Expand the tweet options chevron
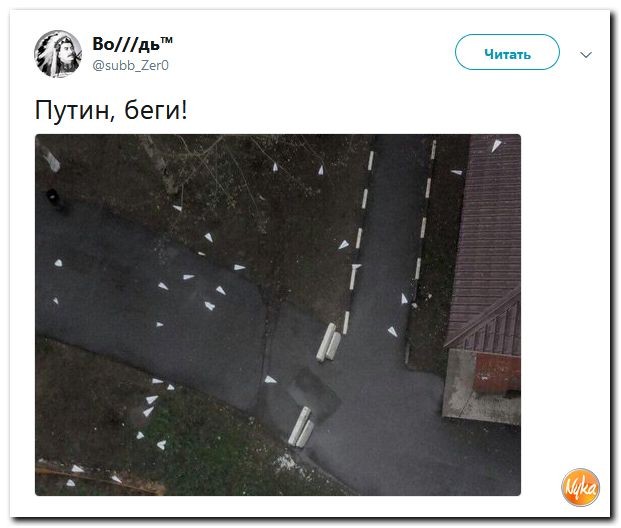 pyautogui.click(x=586, y=54)
